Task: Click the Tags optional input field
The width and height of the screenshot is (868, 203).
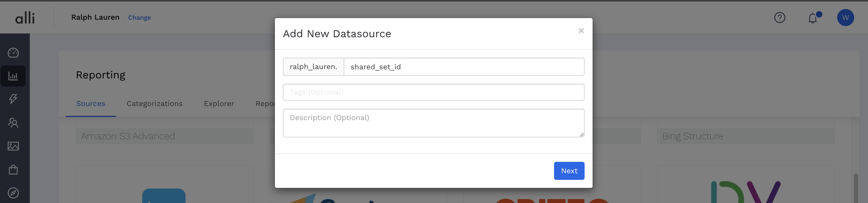Action: [x=433, y=92]
